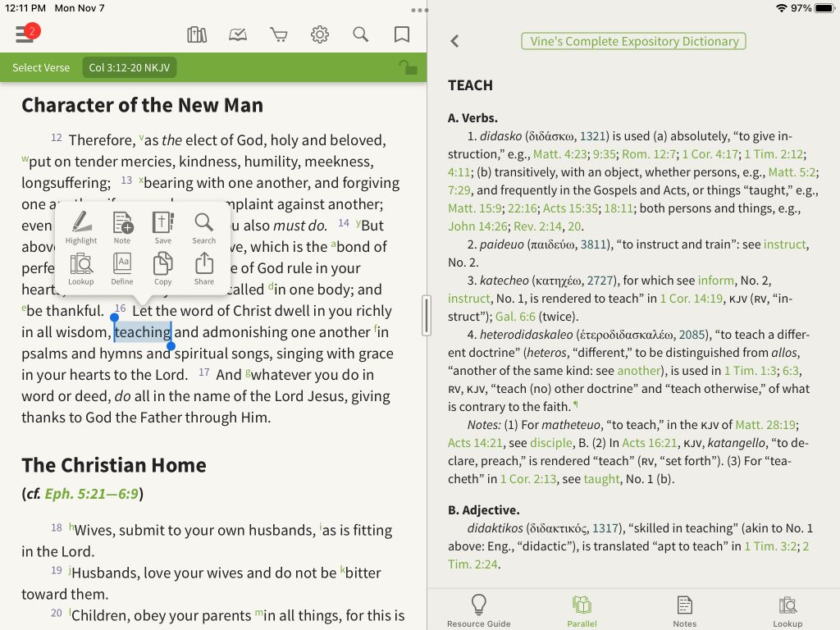Choose Save in the selection popup
840x630 pixels.
click(163, 227)
